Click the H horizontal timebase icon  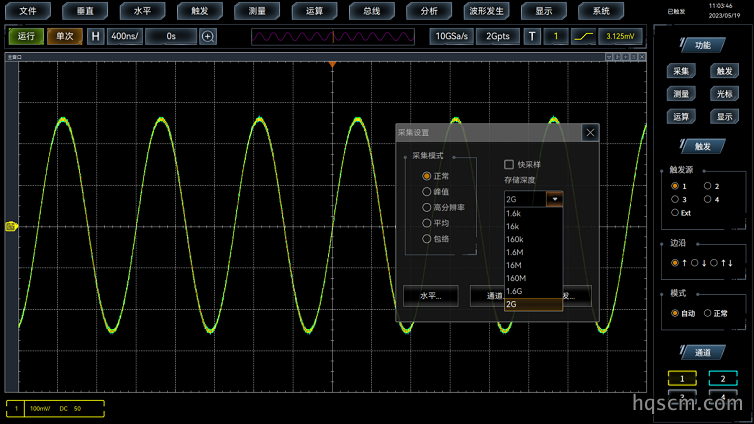coord(95,37)
